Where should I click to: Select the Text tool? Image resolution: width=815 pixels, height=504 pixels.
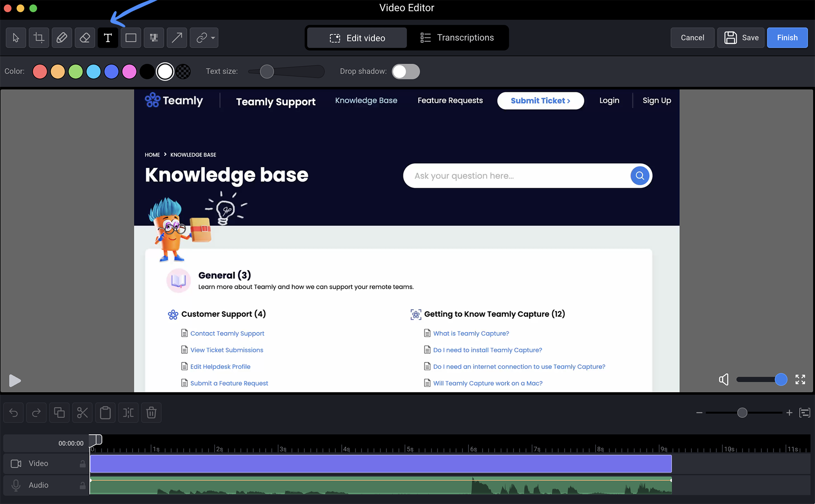[108, 38]
